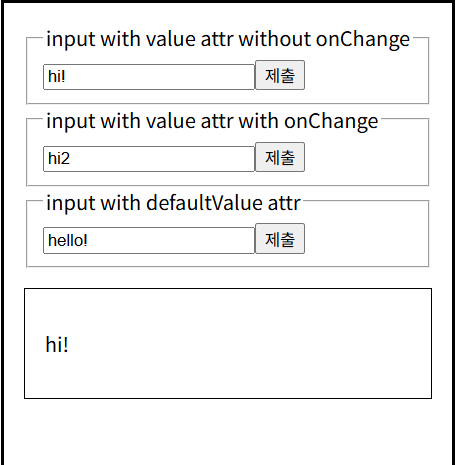The width and height of the screenshot is (456, 465).
Task: Click the 'hi!' text in the output box
Action: [57, 344]
